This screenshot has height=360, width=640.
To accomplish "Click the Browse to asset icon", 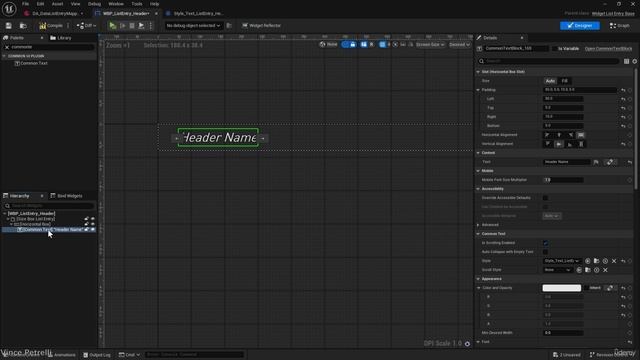I will pos(23,26).
